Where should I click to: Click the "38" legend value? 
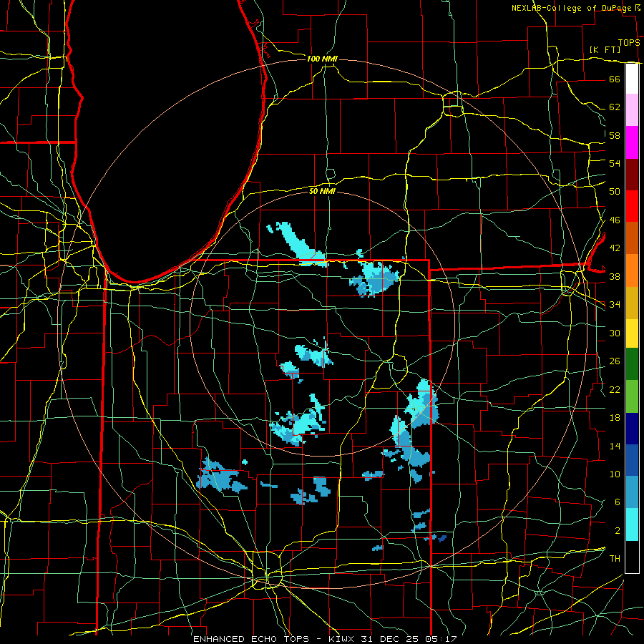615,276
